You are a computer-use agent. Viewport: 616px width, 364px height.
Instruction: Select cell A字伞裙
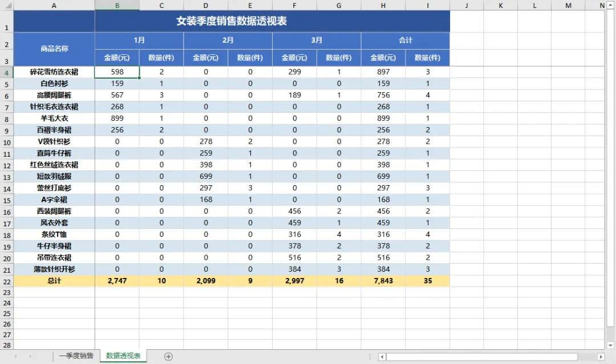[x=54, y=199]
